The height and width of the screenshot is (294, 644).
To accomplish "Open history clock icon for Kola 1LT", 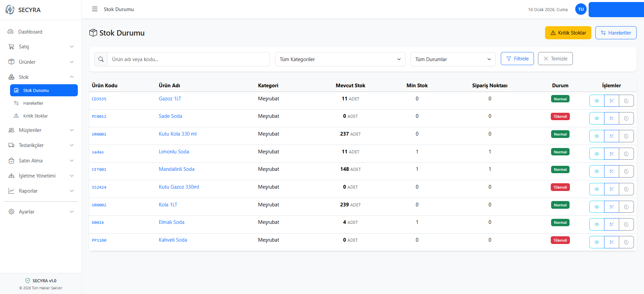I will tap(626, 207).
